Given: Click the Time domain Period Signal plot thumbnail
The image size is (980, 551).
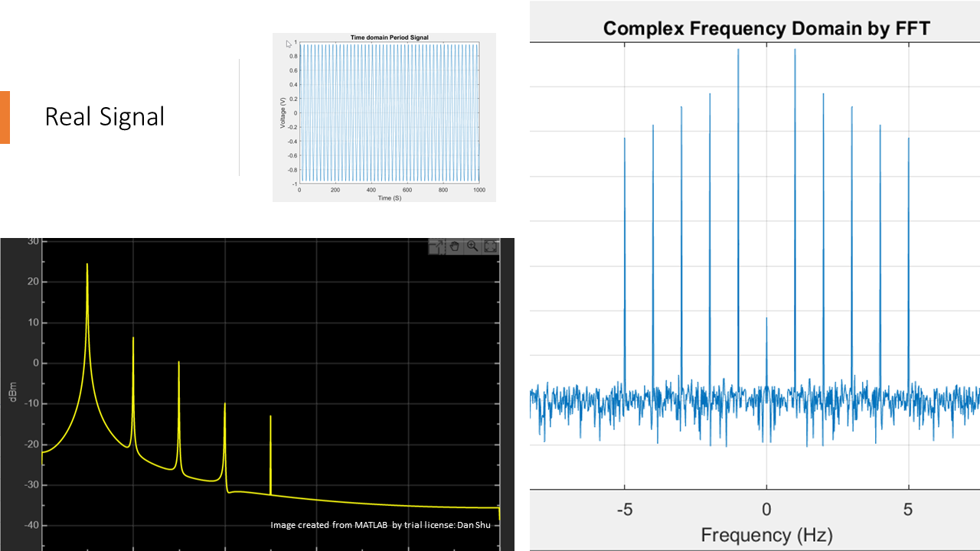Looking at the screenshot, I should (384, 117).
